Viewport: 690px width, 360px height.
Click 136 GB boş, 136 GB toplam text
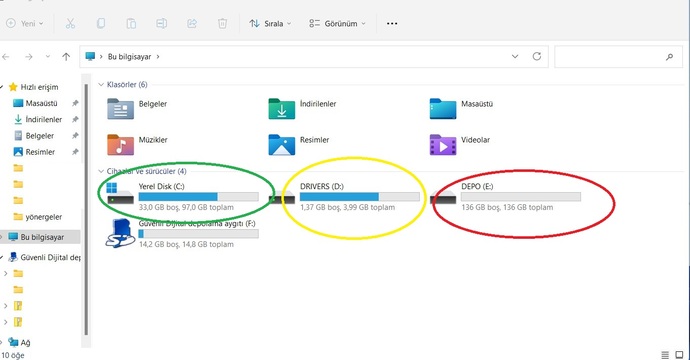coord(507,207)
